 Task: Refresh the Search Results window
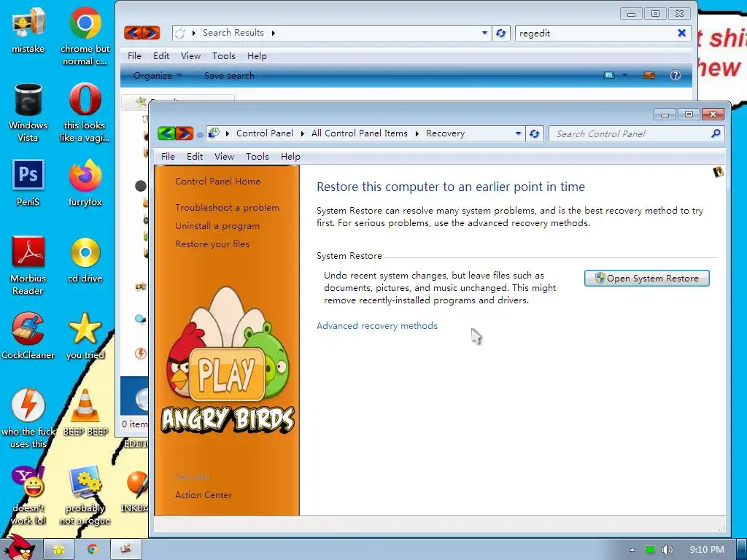[x=500, y=34]
